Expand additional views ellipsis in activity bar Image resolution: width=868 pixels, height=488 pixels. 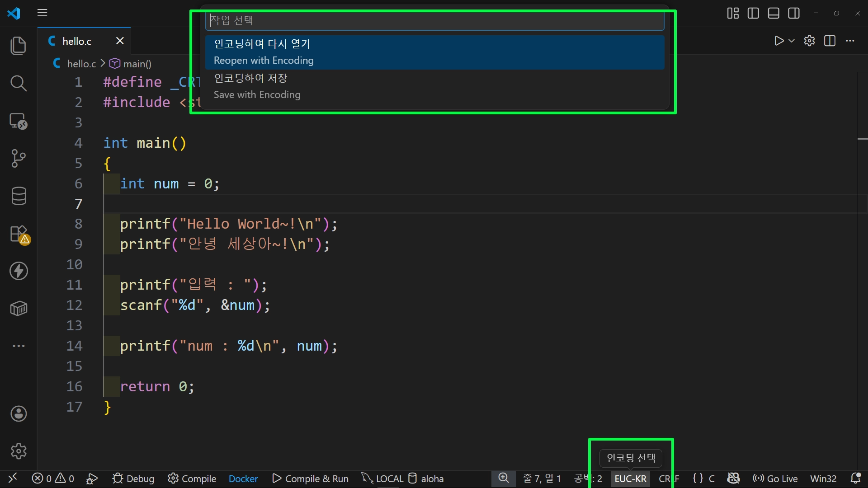(x=18, y=346)
